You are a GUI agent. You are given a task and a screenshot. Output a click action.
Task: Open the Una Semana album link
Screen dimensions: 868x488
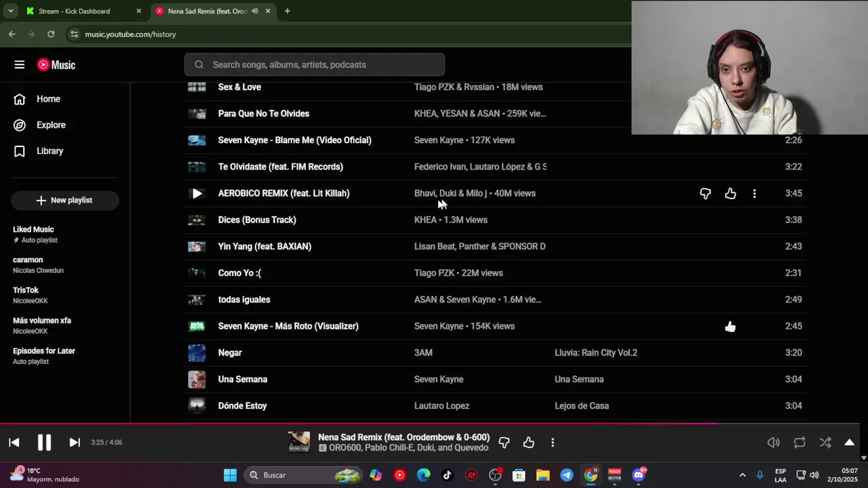coord(579,379)
